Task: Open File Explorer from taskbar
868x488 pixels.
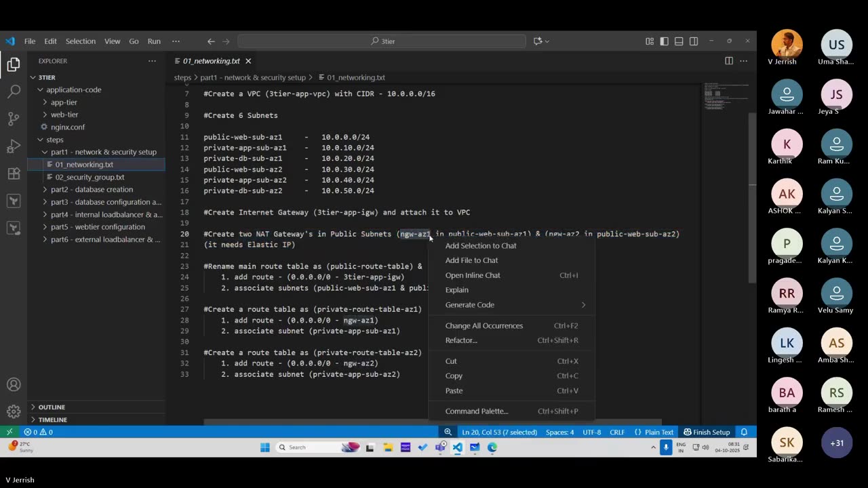Action: [388, 447]
